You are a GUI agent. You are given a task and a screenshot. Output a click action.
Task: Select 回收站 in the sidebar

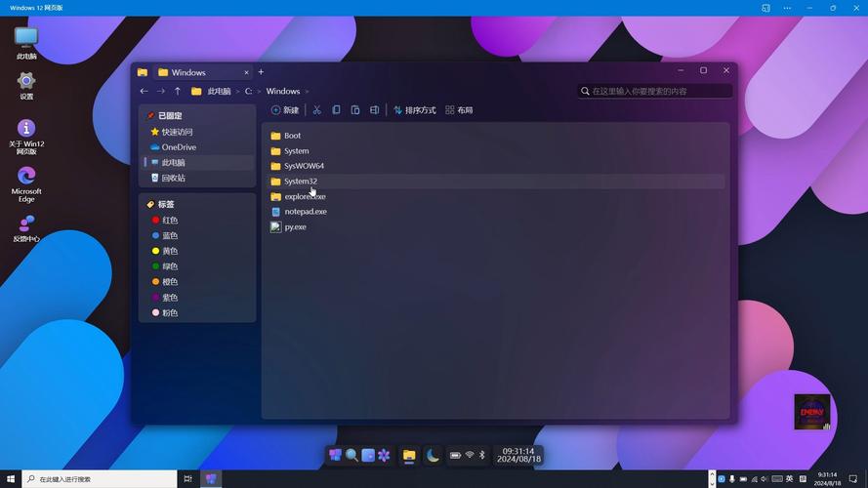(197, 179)
